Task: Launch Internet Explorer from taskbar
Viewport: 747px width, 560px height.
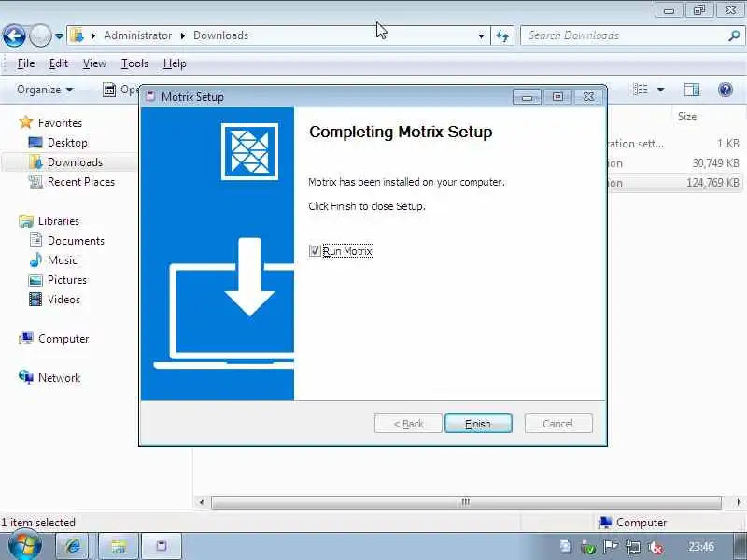Action: pos(73,546)
